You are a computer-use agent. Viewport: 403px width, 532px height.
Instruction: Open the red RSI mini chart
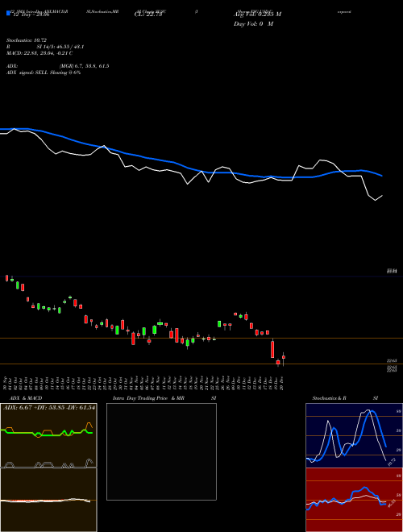[354, 500]
